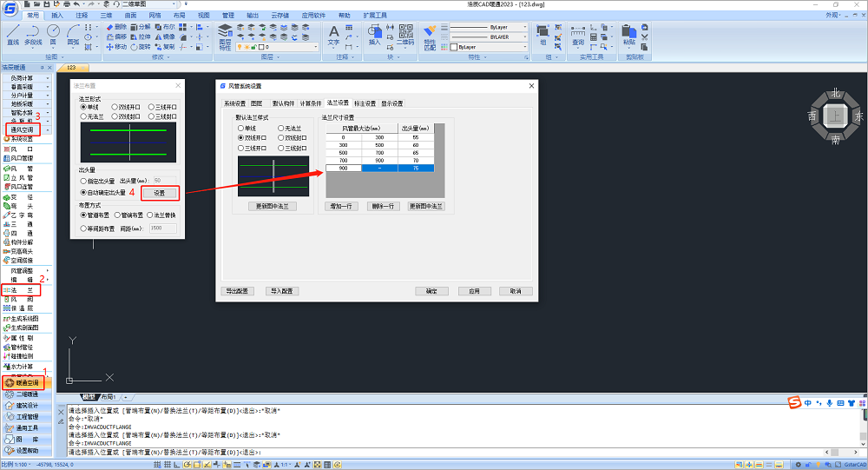Click 立风管 vertical duct command in sidebar
The width and height of the screenshot is (868, 470).
click(x=19, y=177)
